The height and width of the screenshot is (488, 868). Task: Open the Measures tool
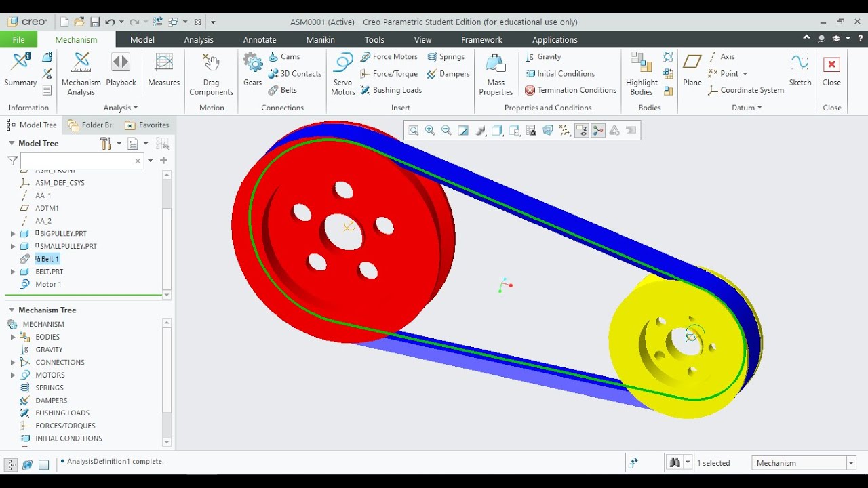pos(163,70)
